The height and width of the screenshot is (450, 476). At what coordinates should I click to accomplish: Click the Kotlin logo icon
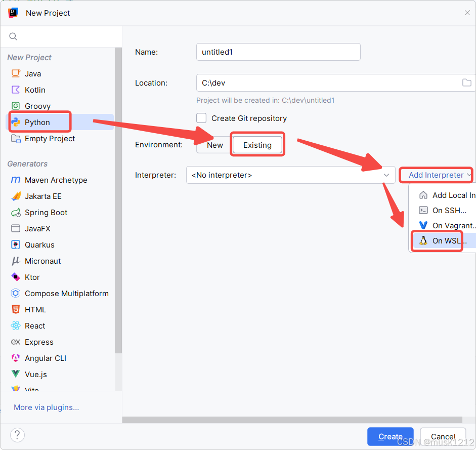pos(16,90)
